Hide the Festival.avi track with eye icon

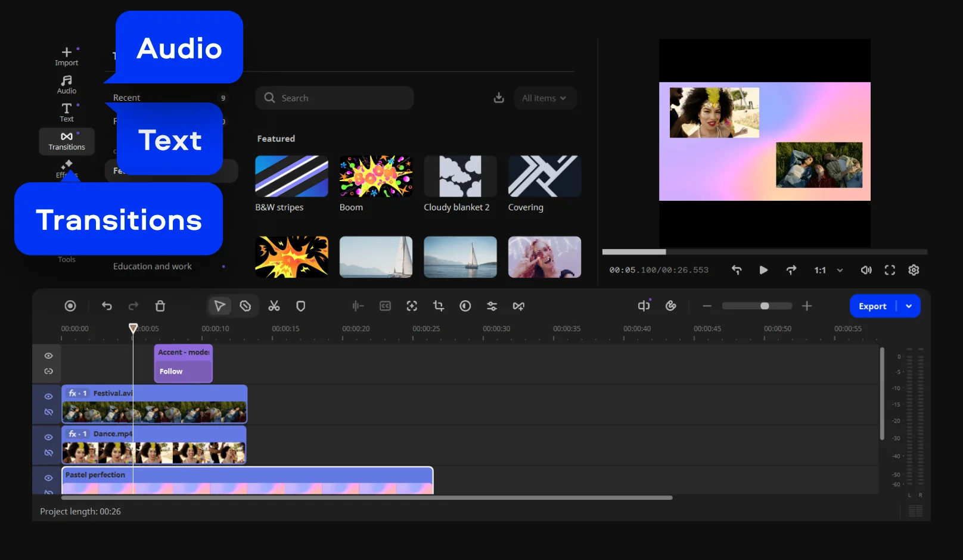[x=49, y=396]
